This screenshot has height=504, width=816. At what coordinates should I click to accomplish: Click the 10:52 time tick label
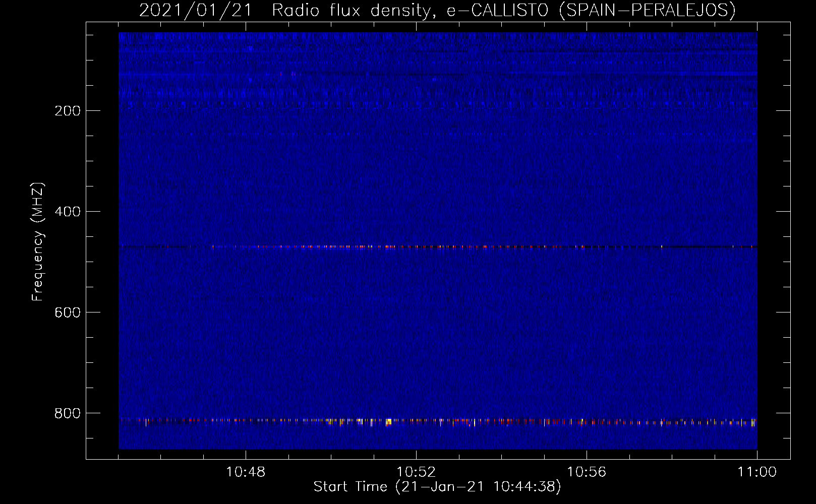pos(416,472)
